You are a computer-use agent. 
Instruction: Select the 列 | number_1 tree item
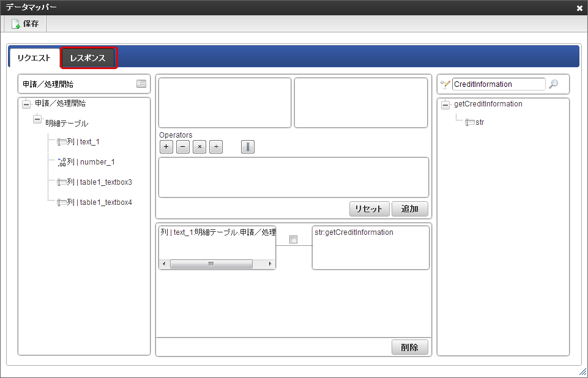(91, 162)
